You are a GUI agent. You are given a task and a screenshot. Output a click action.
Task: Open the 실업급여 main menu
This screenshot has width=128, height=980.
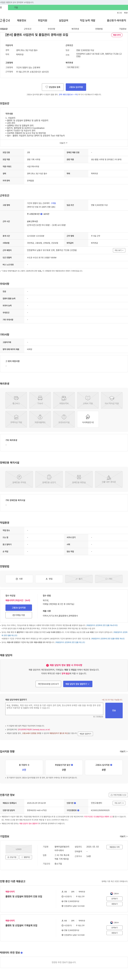click(x=63, y=21)
